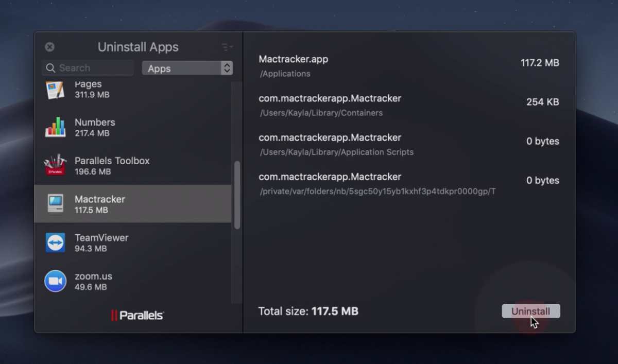This screenshot has height=364, width=618.
Task: Click the Parallels logo
Action: point(138,315)
